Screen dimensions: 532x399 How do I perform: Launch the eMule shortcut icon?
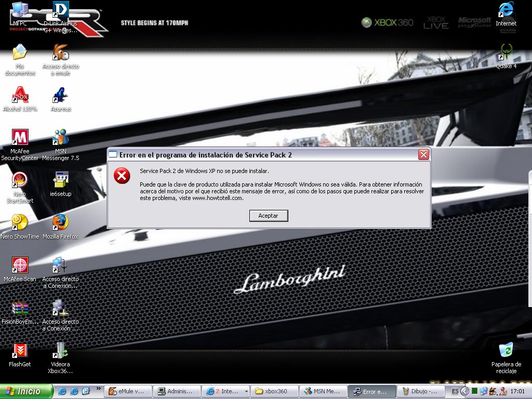pyautogui.click(x=60, y=60)
